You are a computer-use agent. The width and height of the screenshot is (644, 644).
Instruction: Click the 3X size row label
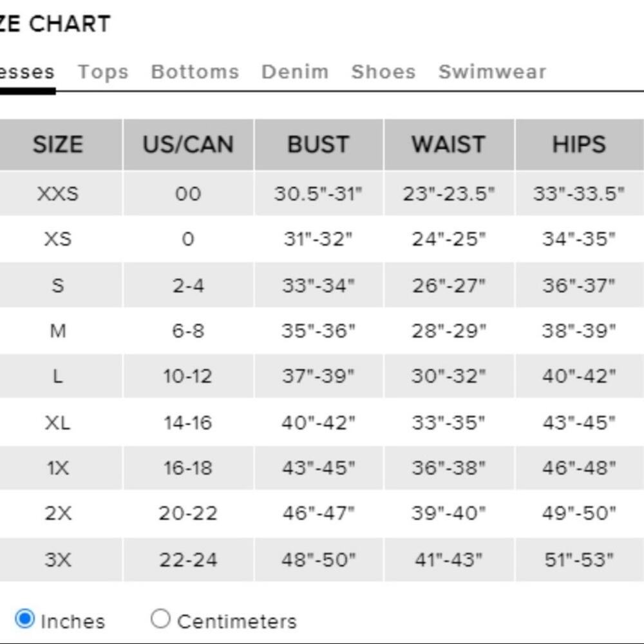(58, 560)
